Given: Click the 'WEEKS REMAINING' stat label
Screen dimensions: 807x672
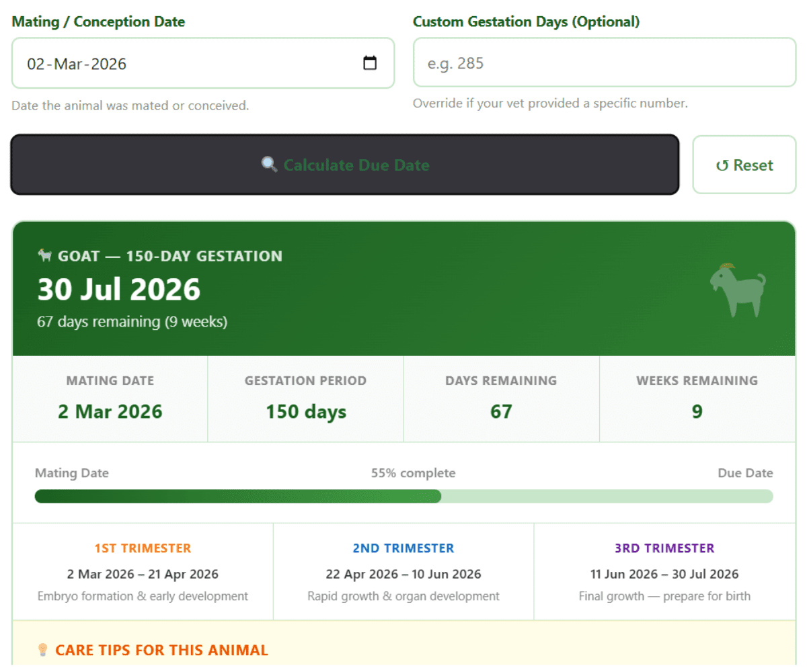Looking at the screenshot, I should [697, 380].
